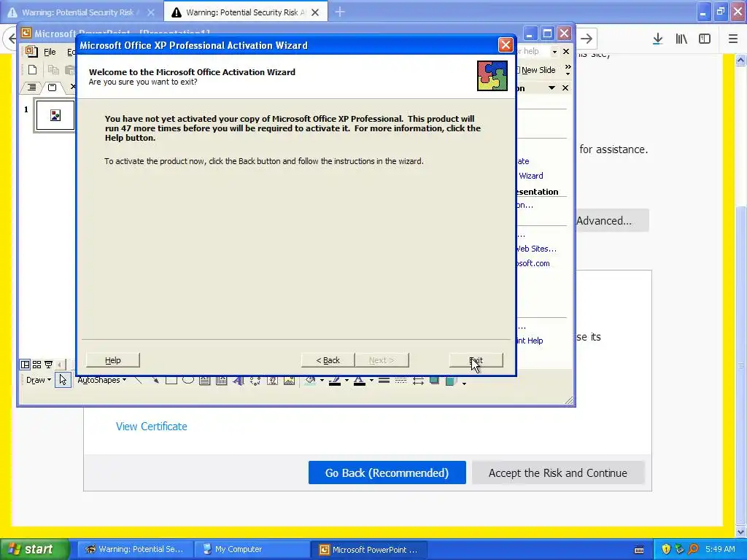Image resolution: width=747 pixels, height=560 pixels.
Task: Apply the Font Color swatch
Action: [x=360, y=380]
